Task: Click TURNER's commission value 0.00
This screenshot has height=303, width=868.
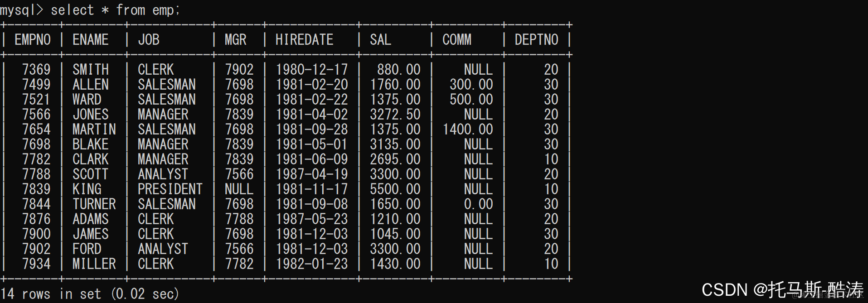Action: pyautogui.click(x=479, y=204)
